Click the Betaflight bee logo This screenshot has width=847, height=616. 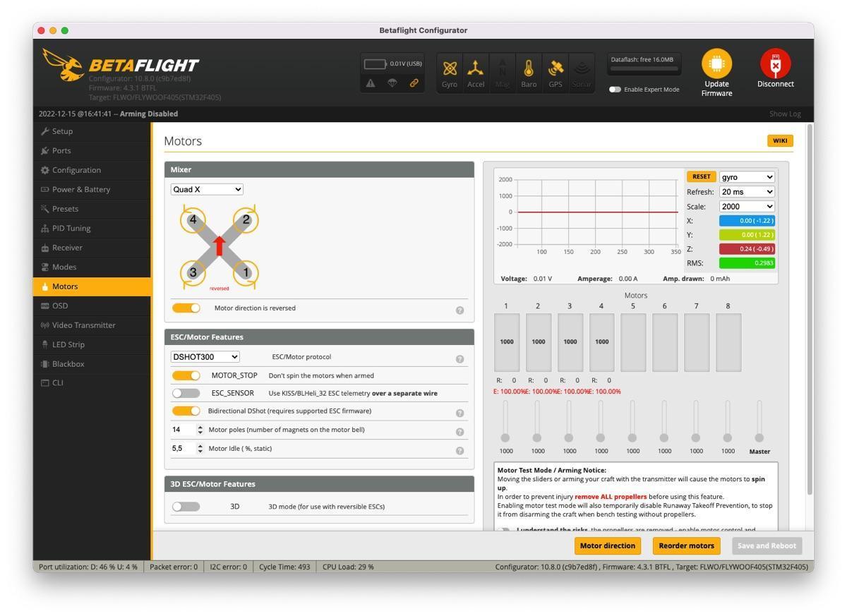pos(64,64)
